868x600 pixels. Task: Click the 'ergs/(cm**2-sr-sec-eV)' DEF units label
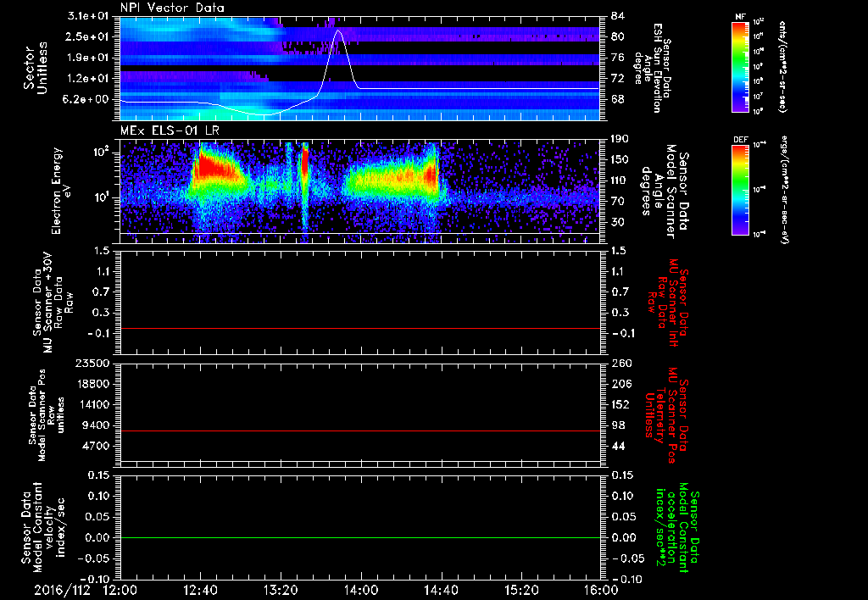coord(784,190)
